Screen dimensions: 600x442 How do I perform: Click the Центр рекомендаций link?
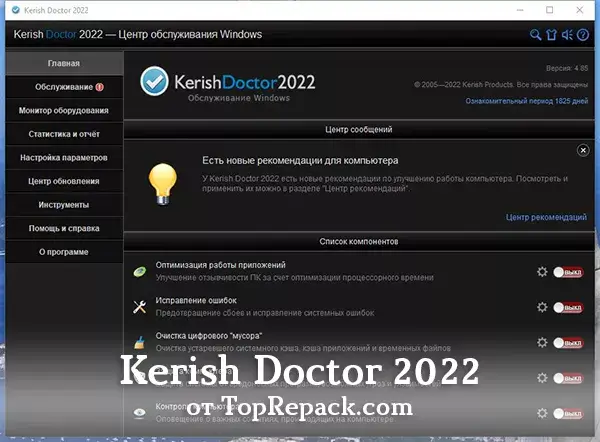(546, 217)
